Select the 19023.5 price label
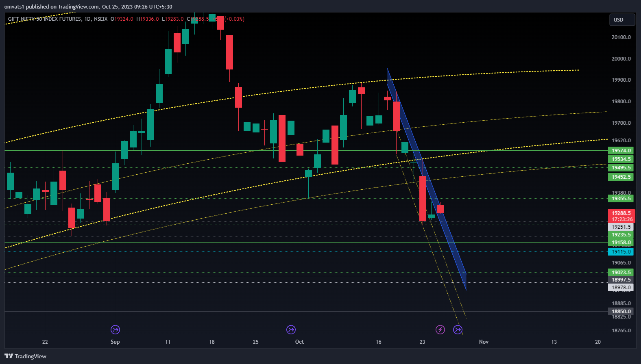 (x=621, y=273)
